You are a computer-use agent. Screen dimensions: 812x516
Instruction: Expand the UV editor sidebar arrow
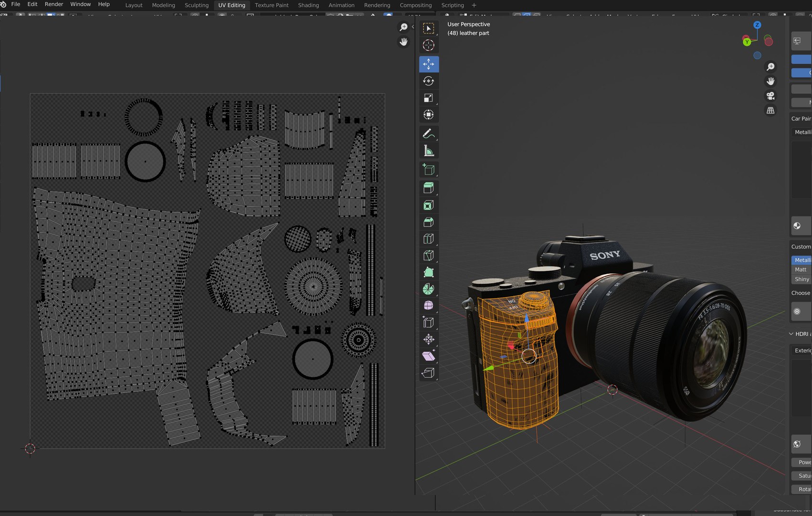(x=413, y=27)
